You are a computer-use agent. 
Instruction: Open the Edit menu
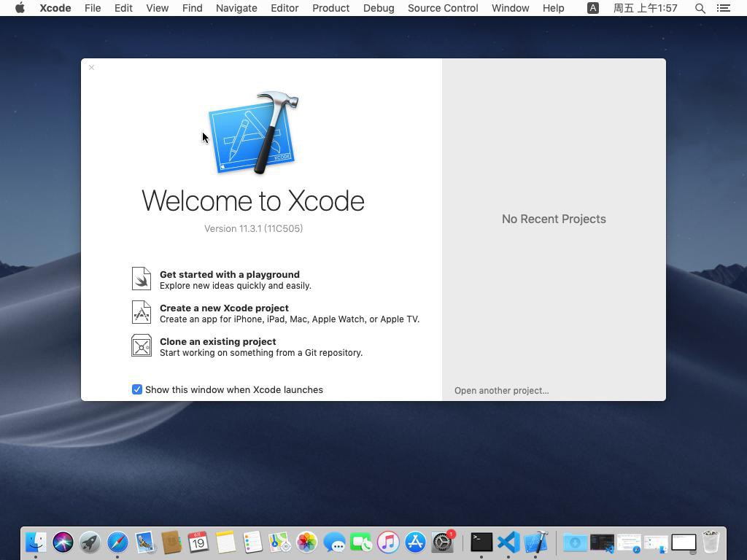123,8
